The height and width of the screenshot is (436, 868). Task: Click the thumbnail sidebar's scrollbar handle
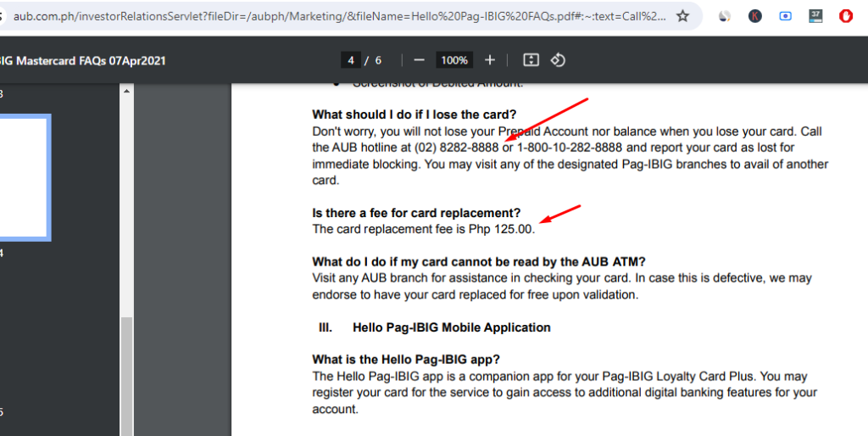[127, 376]
